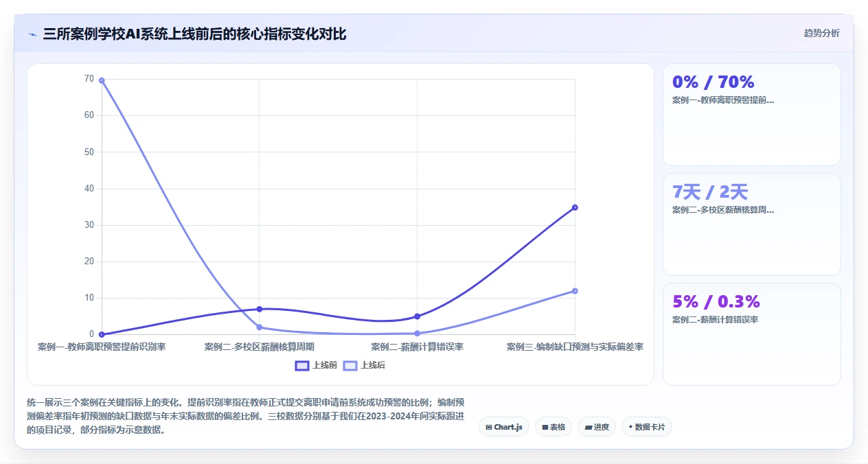Open the 0% / 70% data card
The image size is (868, 464).
[751, 115]
